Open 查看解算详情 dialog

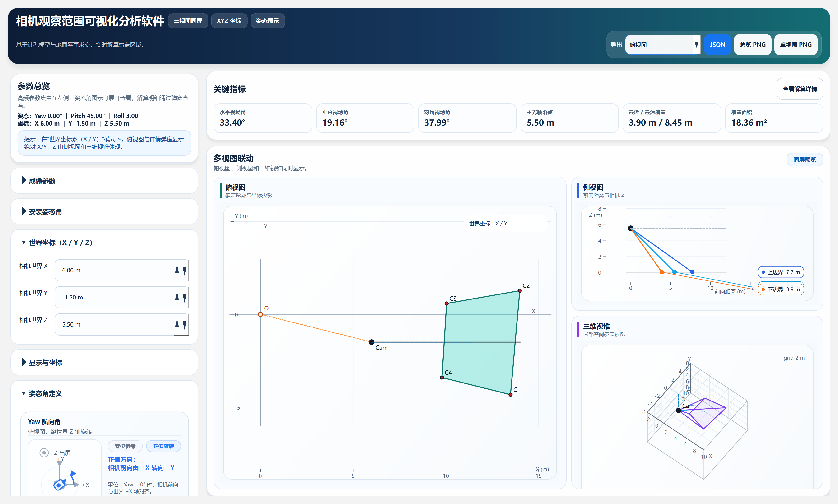[800, 89]
